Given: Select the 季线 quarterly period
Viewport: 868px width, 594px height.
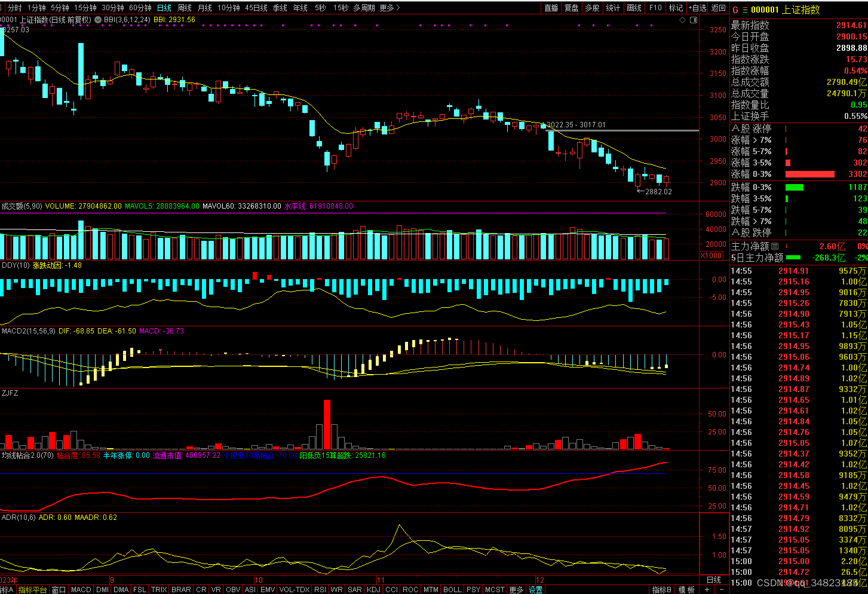Looking at the screenshot, I should tap(280, 8).
